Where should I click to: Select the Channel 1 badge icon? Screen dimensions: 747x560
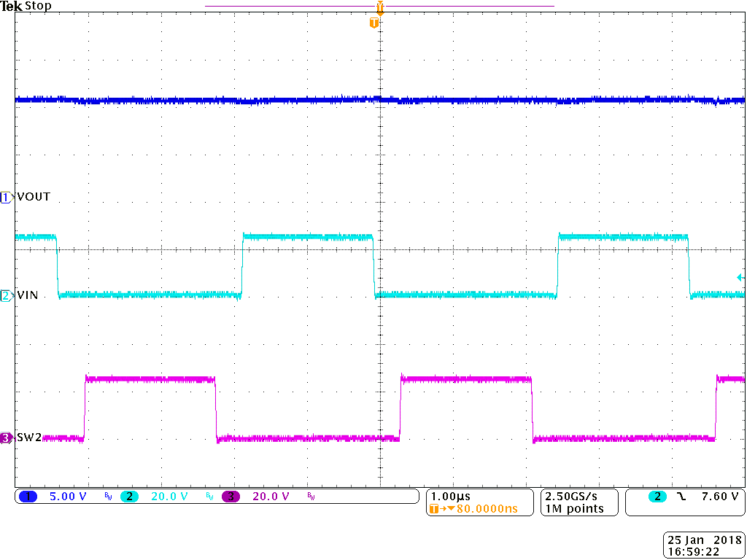(26, 496)
